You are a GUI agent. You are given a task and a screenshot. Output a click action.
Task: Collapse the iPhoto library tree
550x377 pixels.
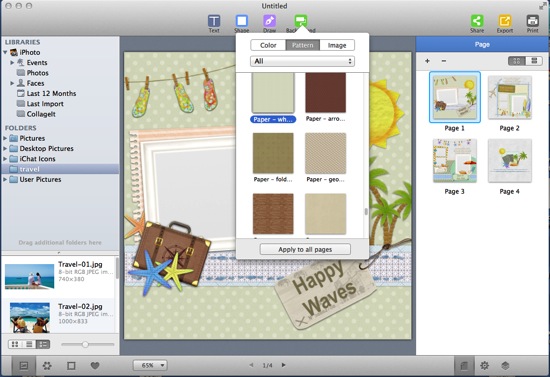click(x=5, y=53)
